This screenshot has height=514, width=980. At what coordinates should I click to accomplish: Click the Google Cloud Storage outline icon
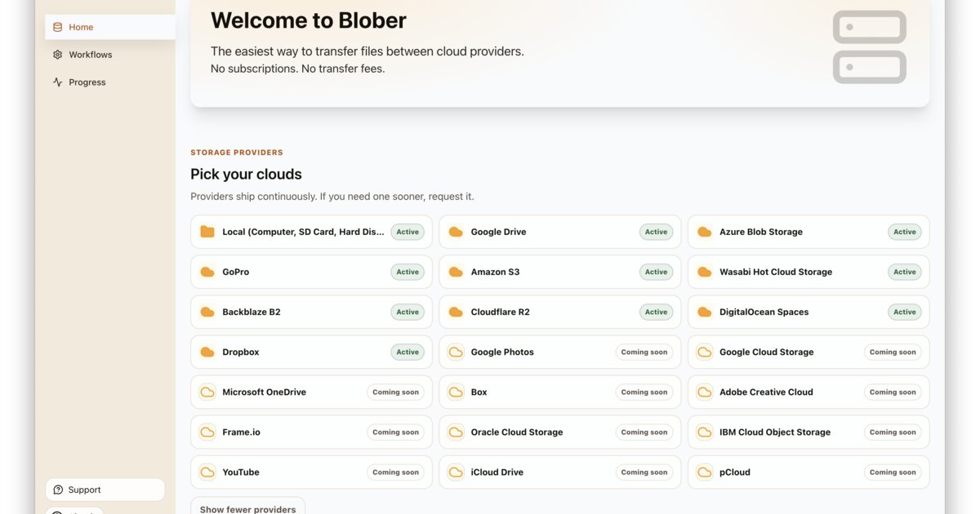tap(704, 352)
